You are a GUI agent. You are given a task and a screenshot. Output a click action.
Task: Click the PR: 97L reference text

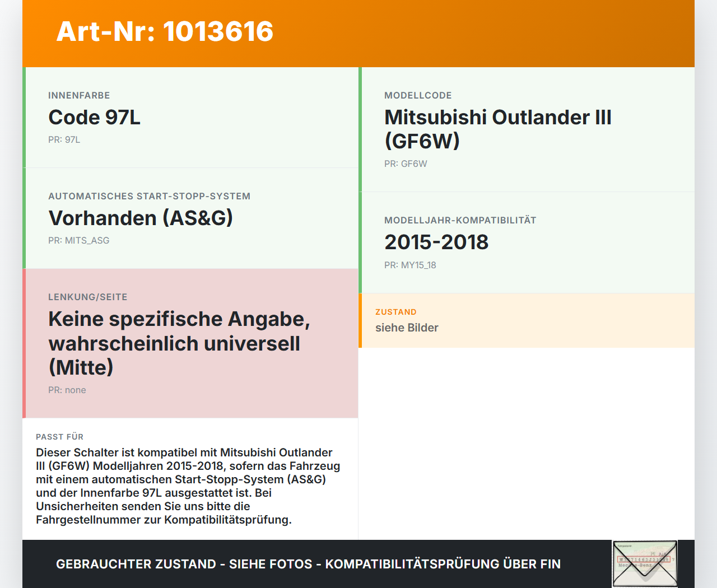[64, 139]
